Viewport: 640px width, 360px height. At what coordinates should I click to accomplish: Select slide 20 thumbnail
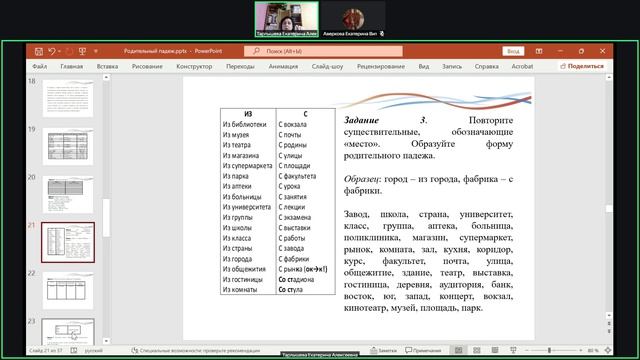pyautogui.click(x=68, y=195)
